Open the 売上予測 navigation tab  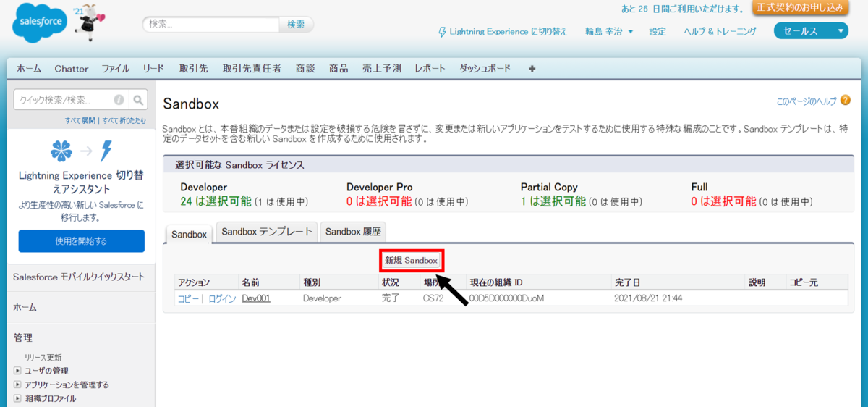(382, 69)
